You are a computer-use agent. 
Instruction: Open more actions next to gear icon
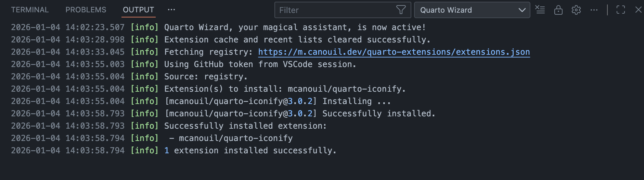coord(594,10)
